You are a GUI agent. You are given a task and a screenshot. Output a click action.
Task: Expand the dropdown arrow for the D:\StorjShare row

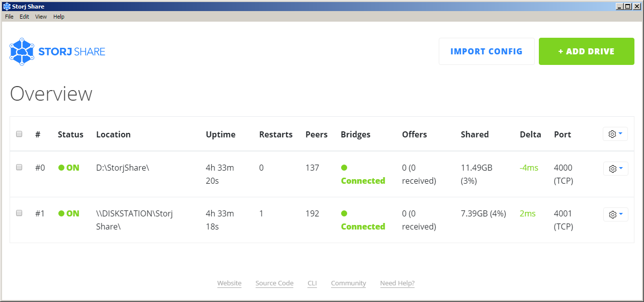pyautogui.click(x=620, y=169)
